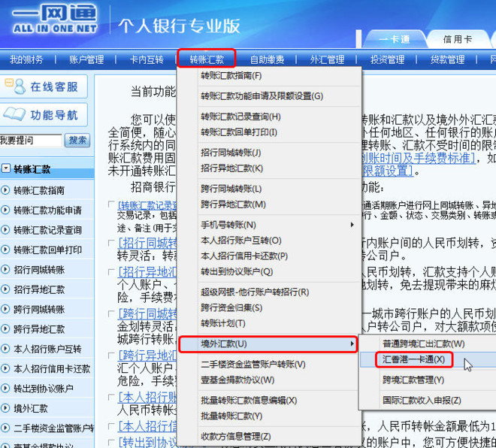Open the 外汇管理 top menu
This screenshot has width=496, height=448.
click(327, 59)
